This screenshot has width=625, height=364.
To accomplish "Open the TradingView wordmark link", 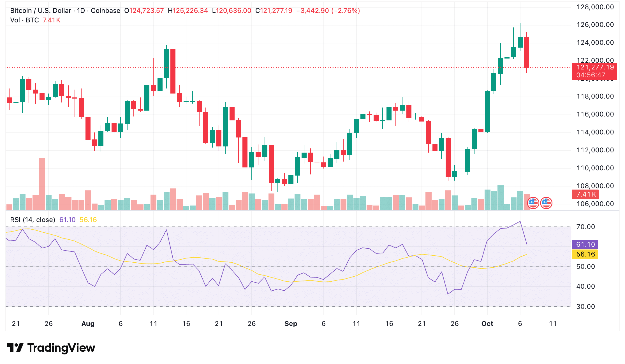I will (x=61, y=348).
